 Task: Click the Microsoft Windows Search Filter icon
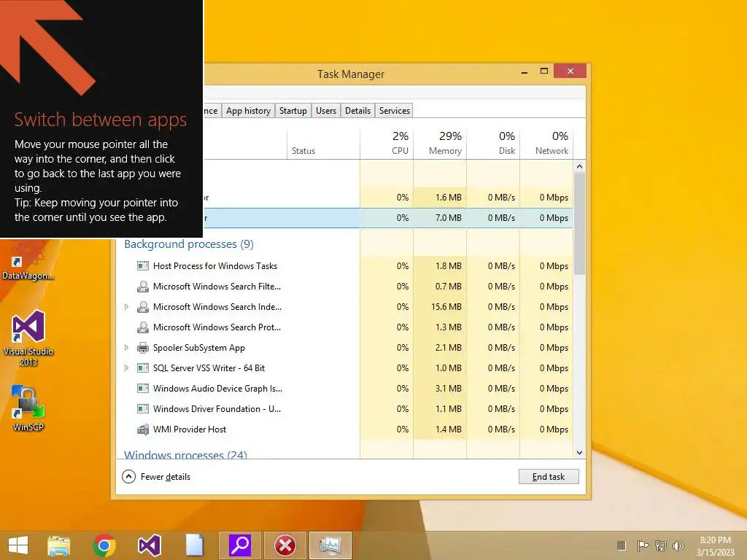(142, 286)
